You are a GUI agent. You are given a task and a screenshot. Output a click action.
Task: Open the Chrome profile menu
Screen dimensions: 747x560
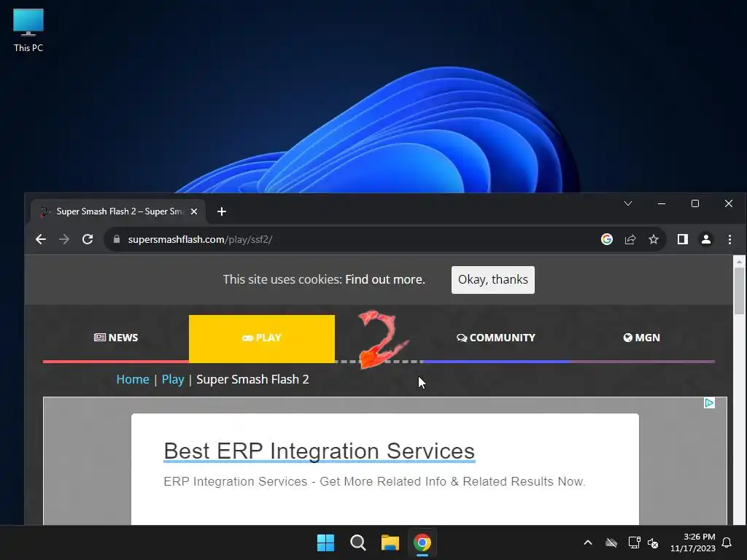(x=706, y=239)
